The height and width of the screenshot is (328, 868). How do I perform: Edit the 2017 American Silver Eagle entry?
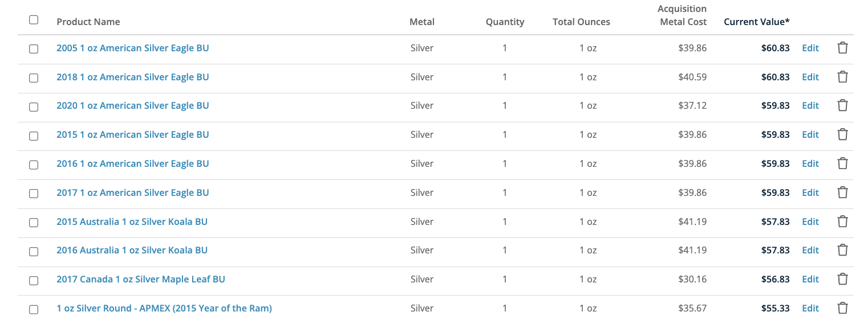click(810, 192)
